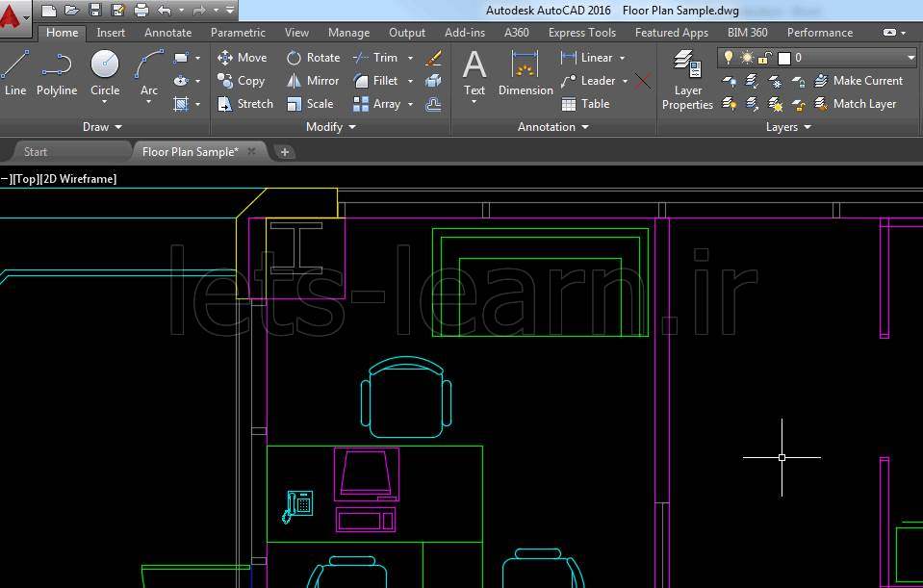The height and width of the screenshot is (588, 923).
Task: Open the Trim dropdown arrow
Action: (x=410, y=58)
